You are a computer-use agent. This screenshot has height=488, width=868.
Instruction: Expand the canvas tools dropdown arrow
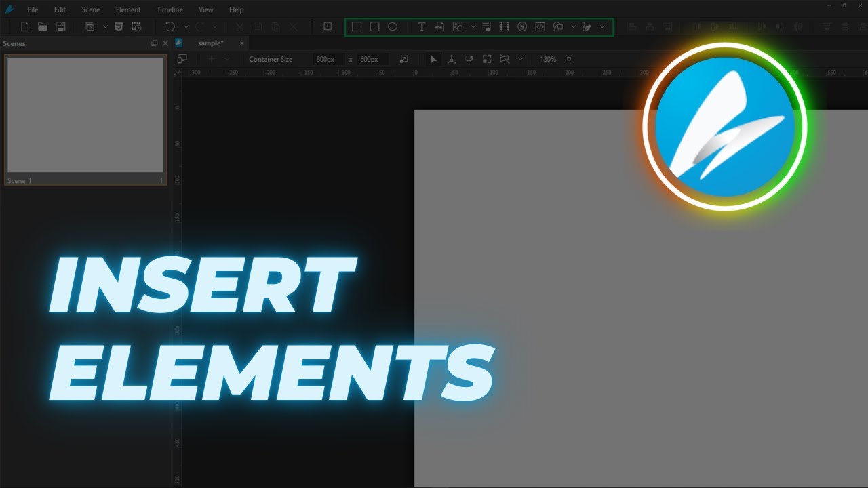point(520,60)
